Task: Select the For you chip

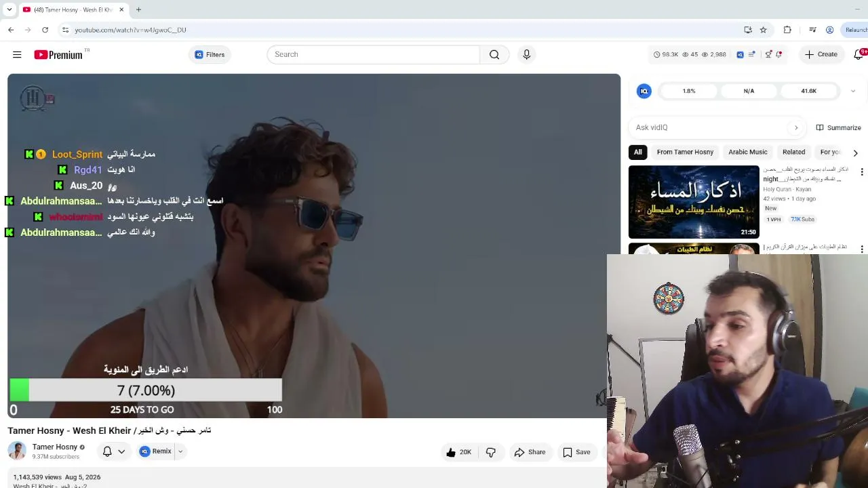Action: (x=830, y=152)
